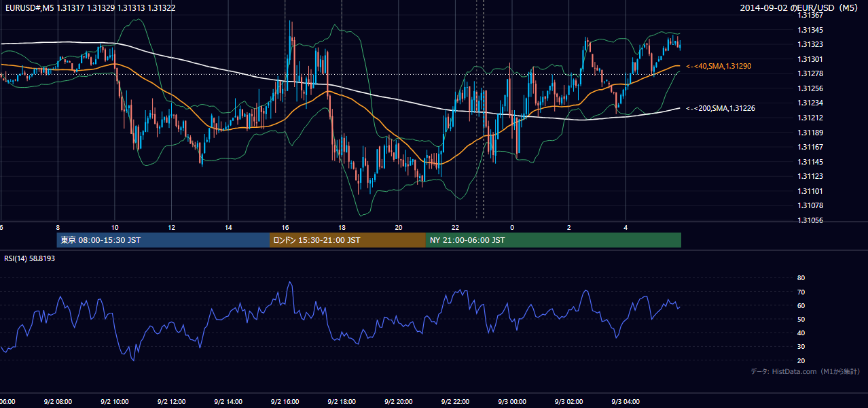This screenshot has height=408, width=868.
Task: Click hour label 14 under the price chart
Action: (x=228, y=228)
